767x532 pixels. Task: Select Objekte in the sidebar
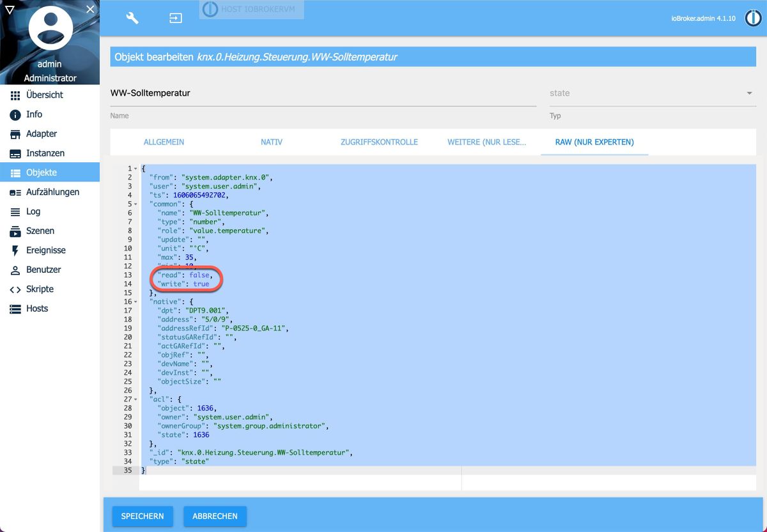coord(50,172)
